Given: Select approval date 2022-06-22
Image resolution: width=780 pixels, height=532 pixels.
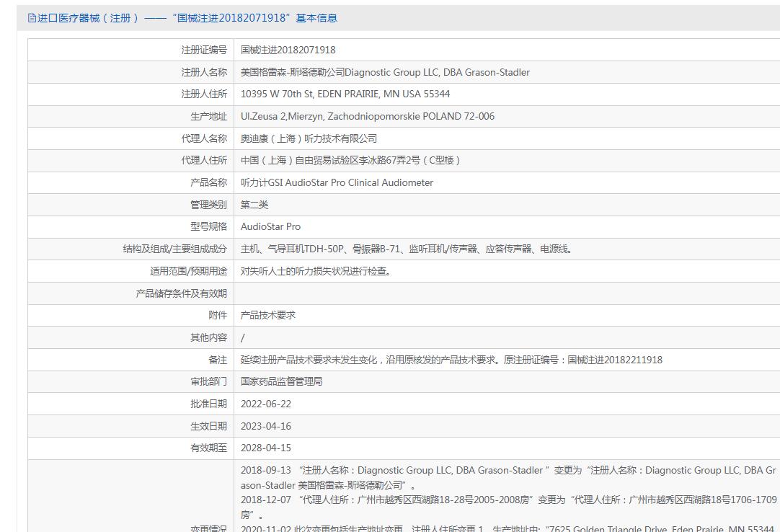Looking at the screenshot, I should (265, 404).
